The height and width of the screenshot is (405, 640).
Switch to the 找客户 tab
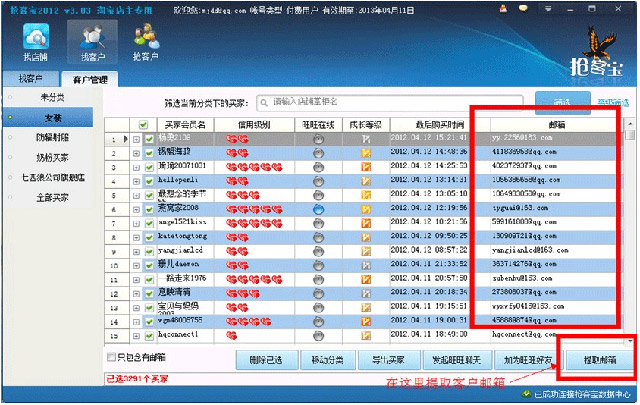click(x=31, y=78)
